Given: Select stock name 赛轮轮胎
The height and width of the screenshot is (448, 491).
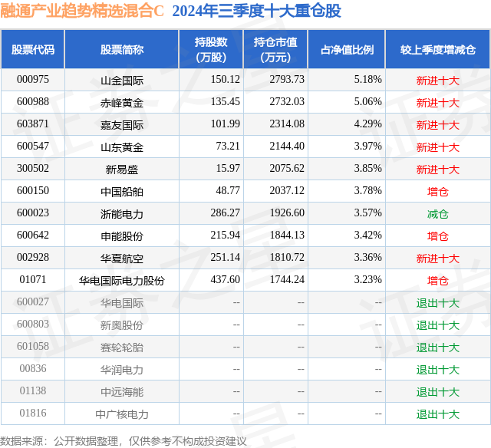Looking at the screenshot, I should click(x=122, y=348).
